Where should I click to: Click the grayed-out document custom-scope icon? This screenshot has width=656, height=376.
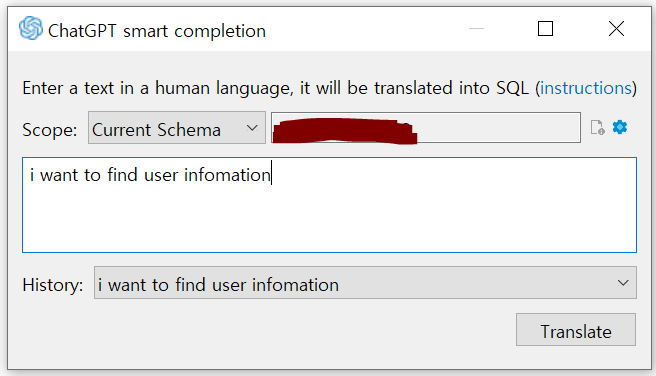click(x=597, y=128)
